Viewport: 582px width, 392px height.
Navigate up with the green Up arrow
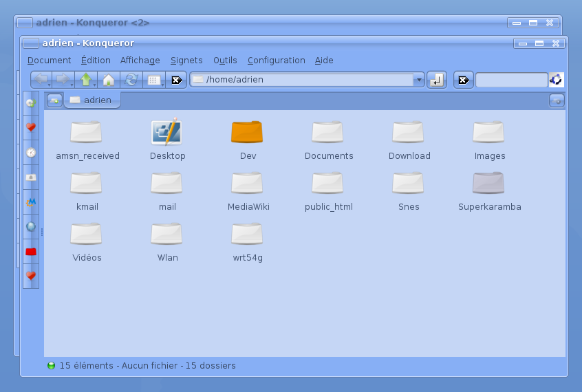(x=85, y=80)
